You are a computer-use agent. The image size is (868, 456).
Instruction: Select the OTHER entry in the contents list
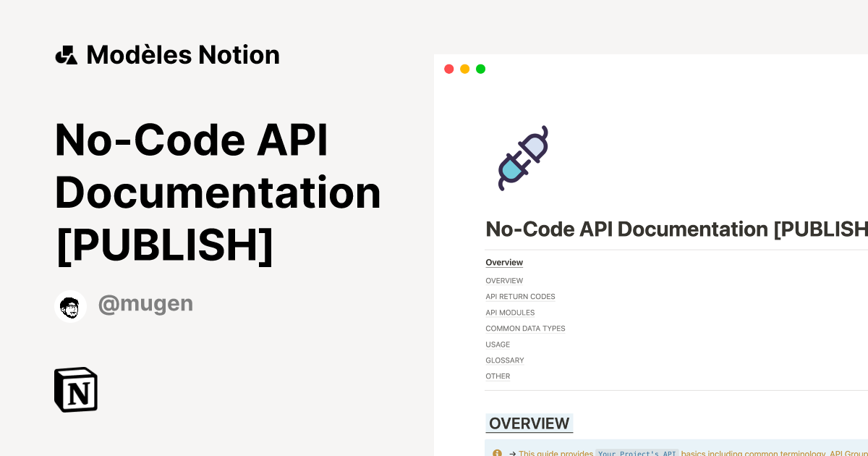click(498, 376)
